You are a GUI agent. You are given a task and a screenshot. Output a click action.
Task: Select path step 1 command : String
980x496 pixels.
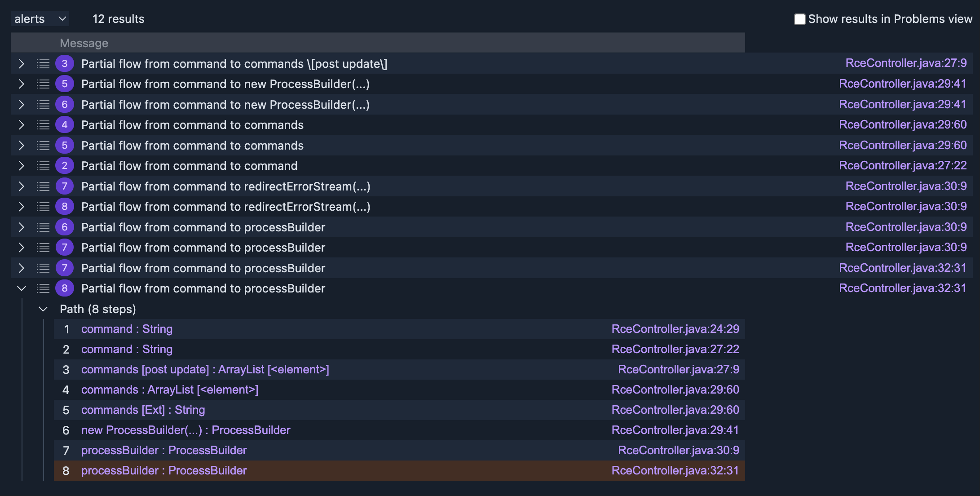point(127,329)
